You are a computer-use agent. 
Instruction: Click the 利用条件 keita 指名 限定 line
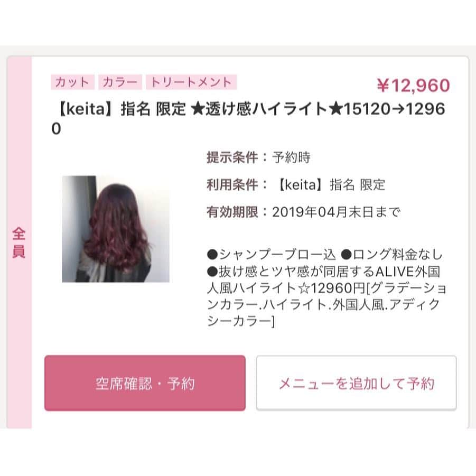point(296,184)
